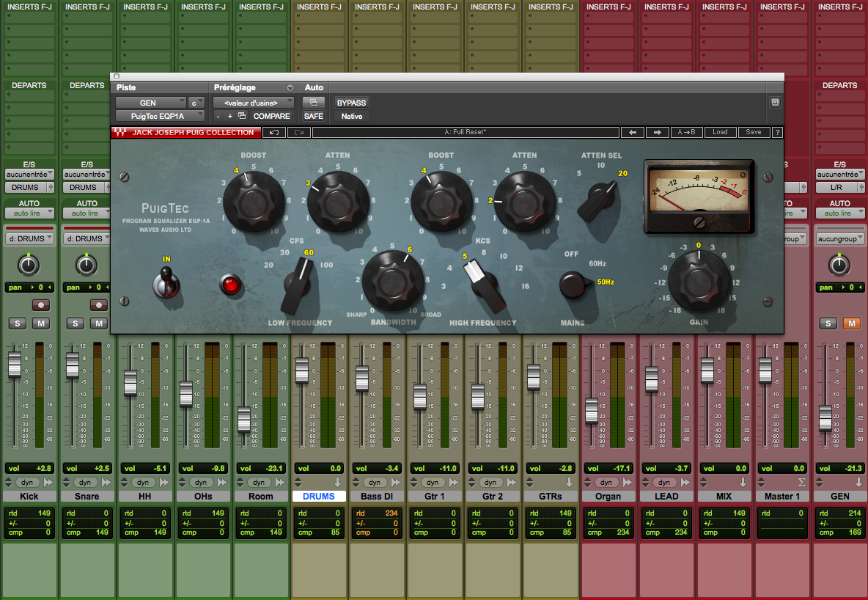Image resolution: width=868 pixels, height=600 pixels.
Task: Load previous Waves preset with left arrow
Action: [633, 133]
